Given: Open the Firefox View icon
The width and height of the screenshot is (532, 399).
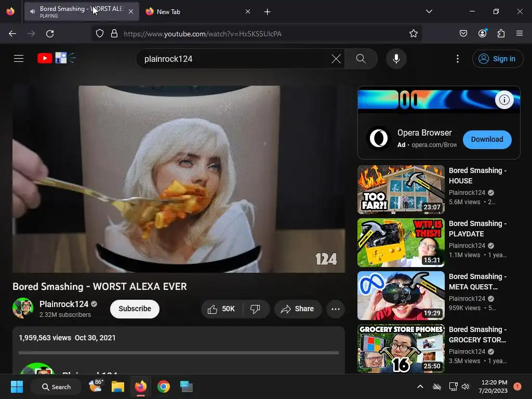Looking at the screenshot, I should tap(10, 11).
